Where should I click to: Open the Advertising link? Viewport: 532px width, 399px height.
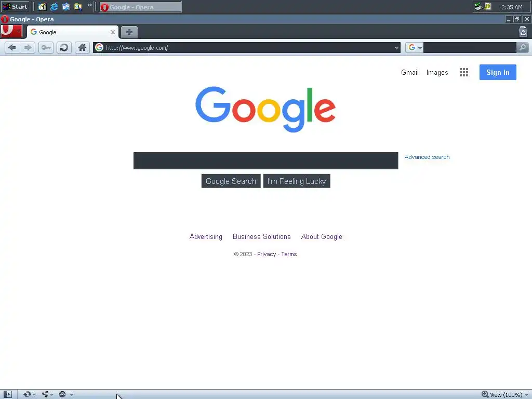pos(206,236)
